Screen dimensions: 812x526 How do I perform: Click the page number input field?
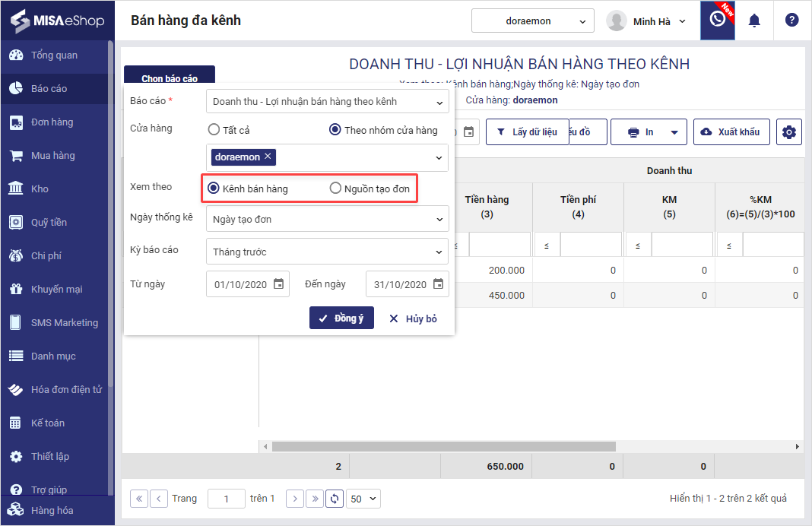tap(227, 499)
